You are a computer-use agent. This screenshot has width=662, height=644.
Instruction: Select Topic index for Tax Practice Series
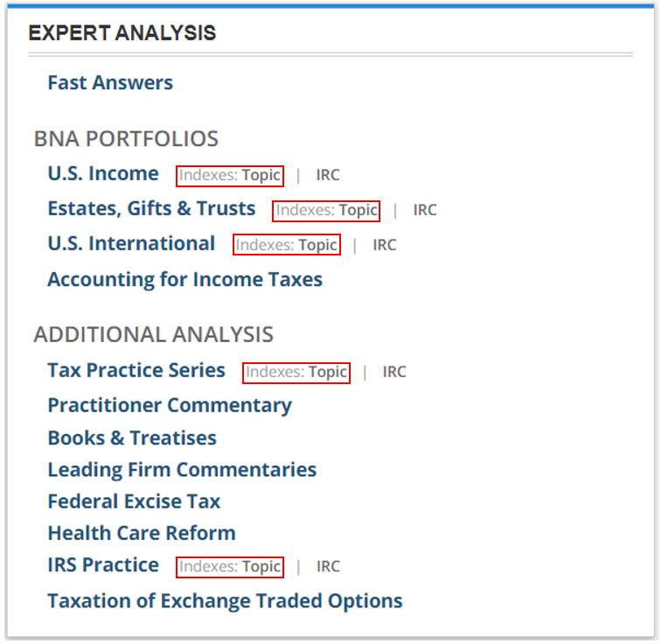pos(327,372)
